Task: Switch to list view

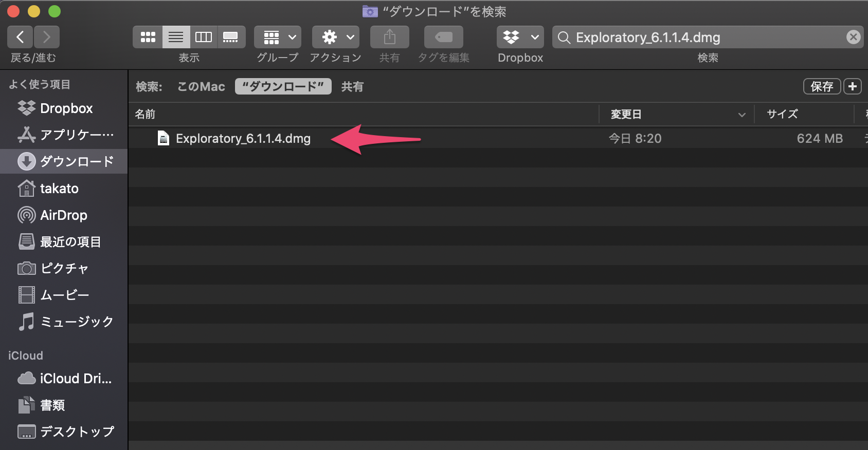Action: click(x=176, y=37)
